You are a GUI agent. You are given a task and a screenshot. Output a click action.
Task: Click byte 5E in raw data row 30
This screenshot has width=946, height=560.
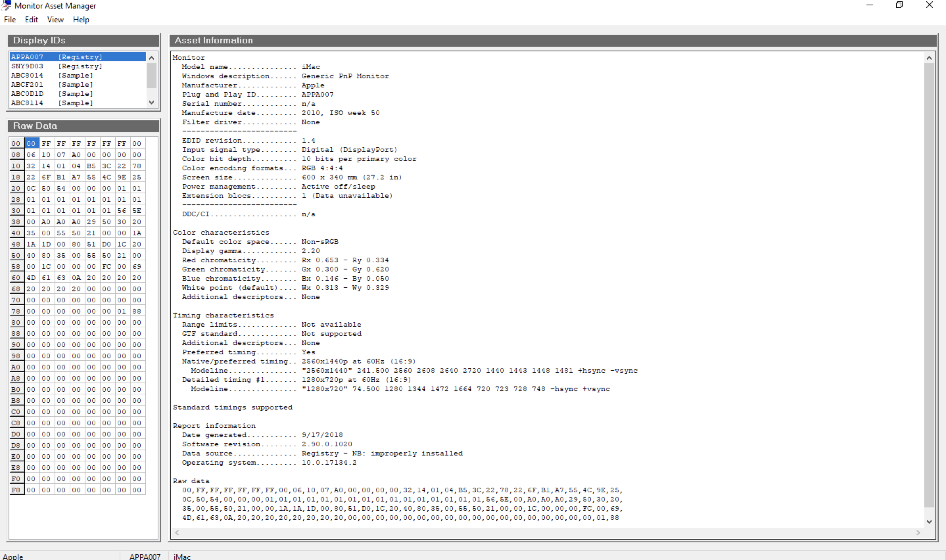pyautogui.click(x=137, y=211)
